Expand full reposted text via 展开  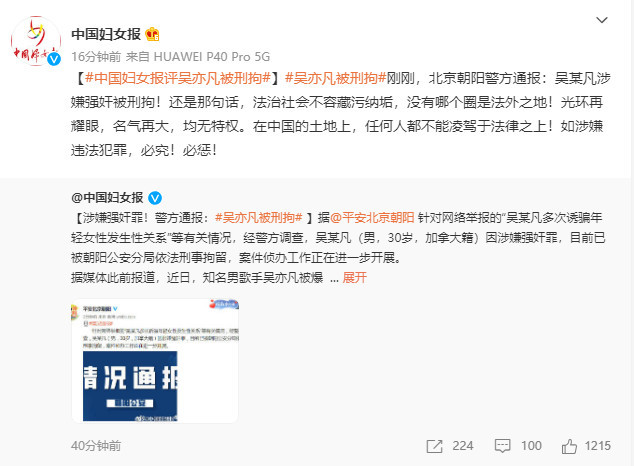pyautogui.click(x=355, y=278)
